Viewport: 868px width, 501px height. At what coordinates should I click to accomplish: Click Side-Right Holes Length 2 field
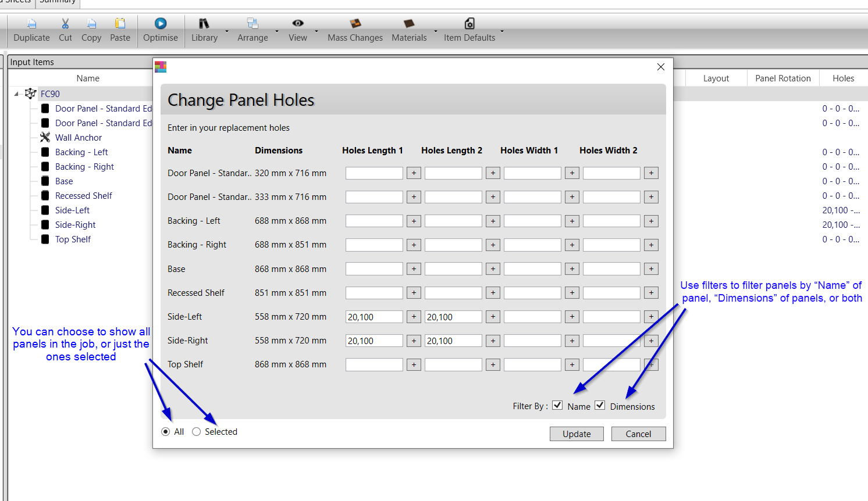click(x=453, y=341)
